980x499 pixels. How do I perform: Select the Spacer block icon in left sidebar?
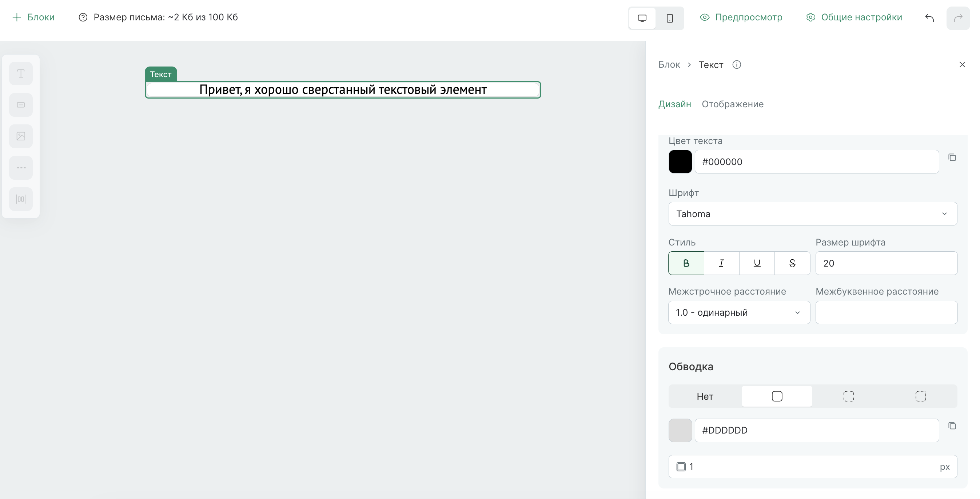tap(20, 199)
